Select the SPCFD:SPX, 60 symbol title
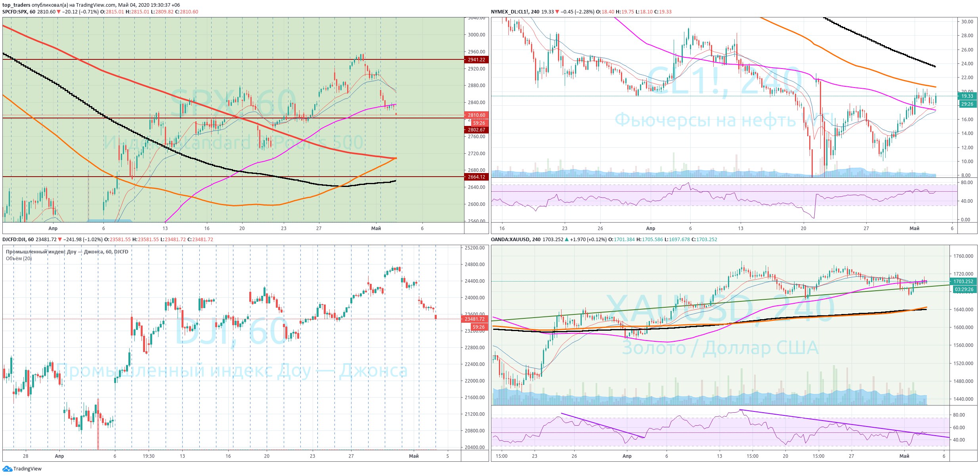Image resolution: width=980 pixels, height=476 pixels. 19,12
